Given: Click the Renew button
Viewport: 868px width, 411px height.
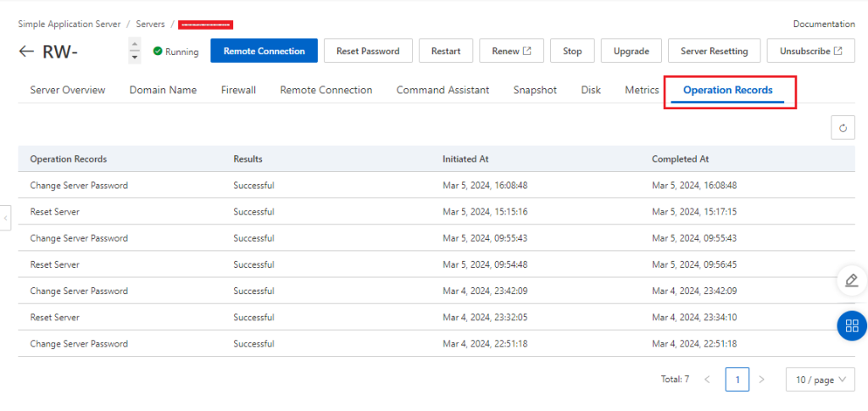Looking at the screenshot, I should point(511,51).
